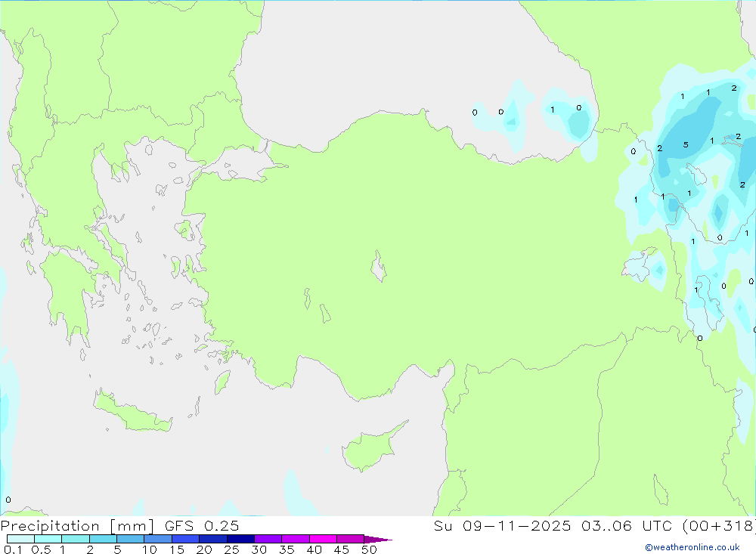This screenshot has height=554, width=756.
Task: Select the 2–5 mm legend color swatch
Action: 103,539
